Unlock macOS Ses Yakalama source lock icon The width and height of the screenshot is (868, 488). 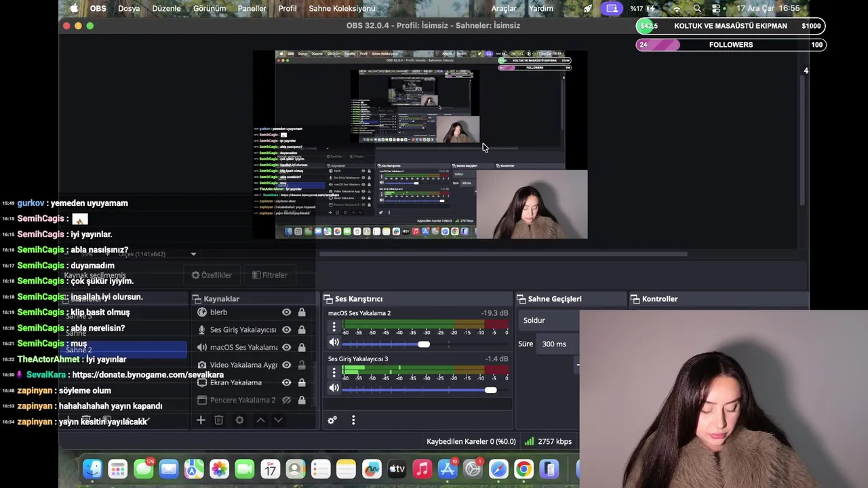point(302,348)
